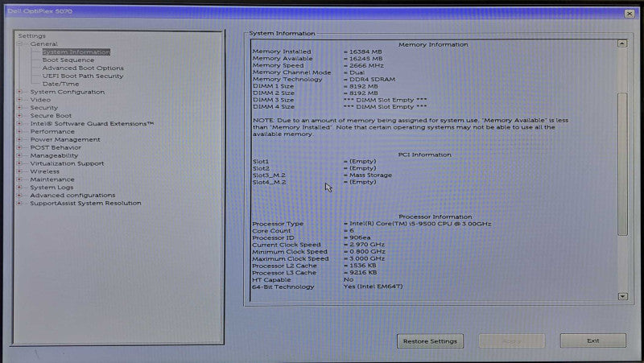Click the Restore Settings button
Viewport: 644px width, 363px height.
430,341
